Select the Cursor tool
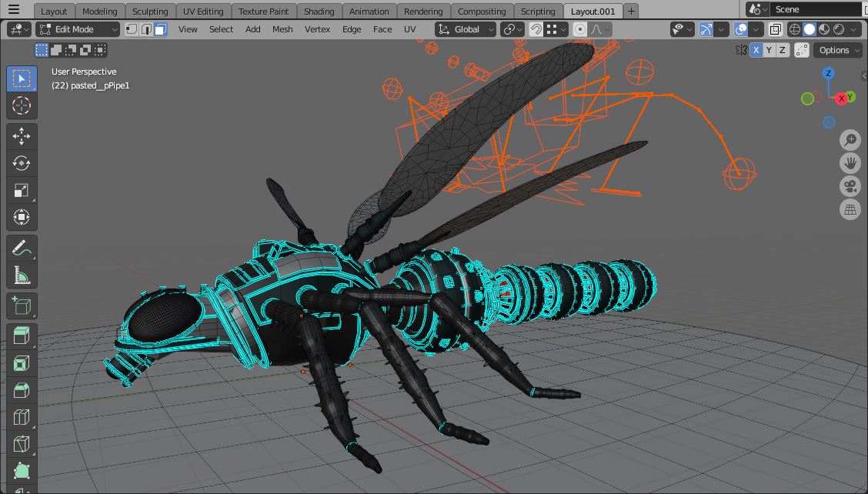The image size is (868, 494). [x=22, y=105]
